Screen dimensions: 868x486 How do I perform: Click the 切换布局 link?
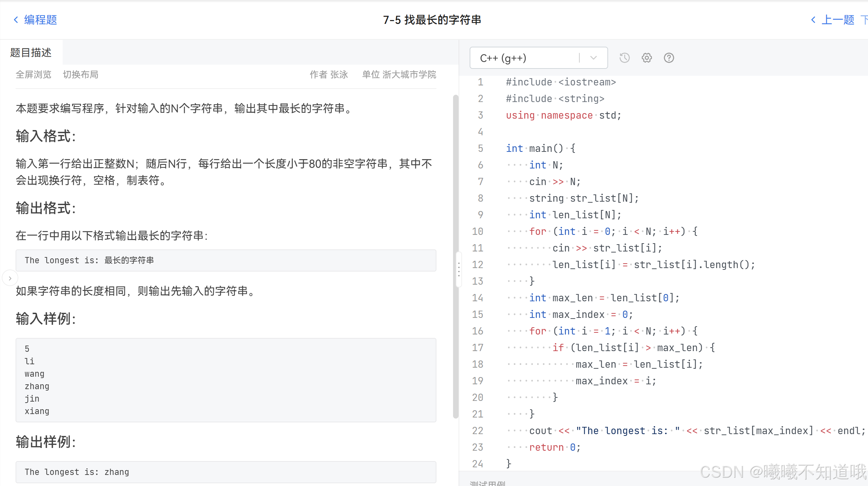click(80, 74)
